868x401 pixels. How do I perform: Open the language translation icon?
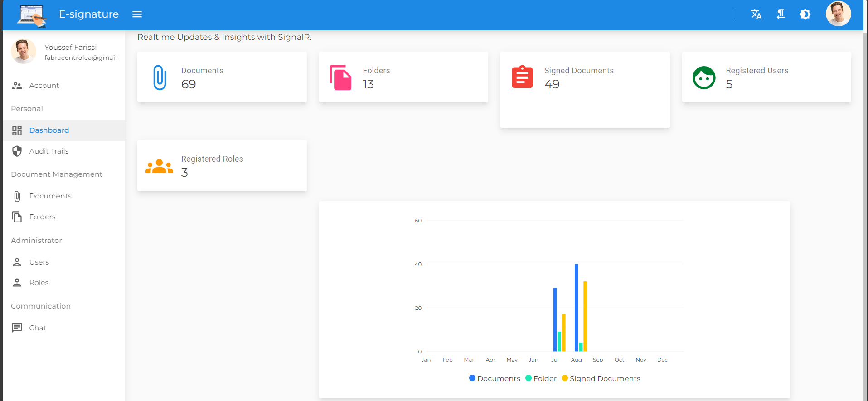coord(756,14)
